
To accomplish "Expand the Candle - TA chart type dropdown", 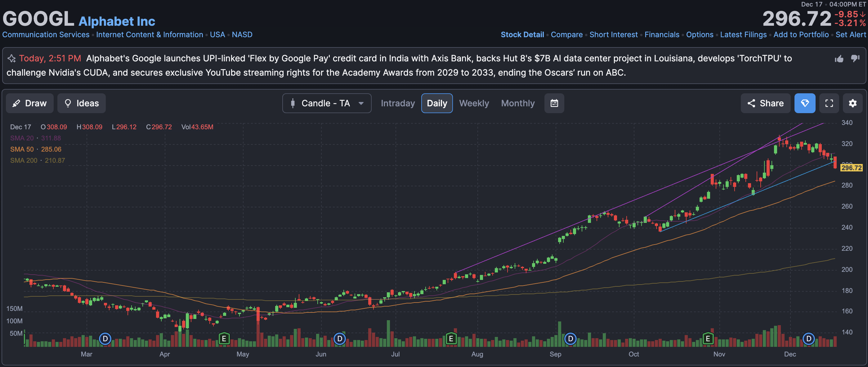I will click(327, 103).
